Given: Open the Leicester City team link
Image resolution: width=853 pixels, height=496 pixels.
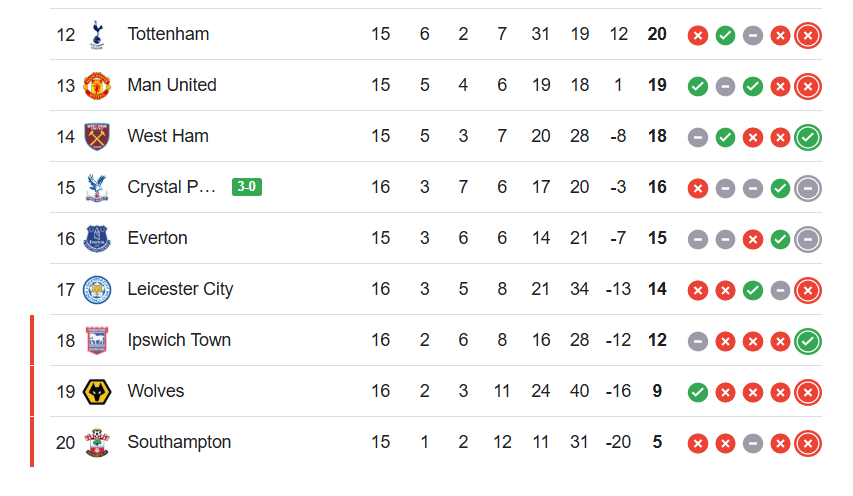Looking at the screenshot, I should coord(180,289).
